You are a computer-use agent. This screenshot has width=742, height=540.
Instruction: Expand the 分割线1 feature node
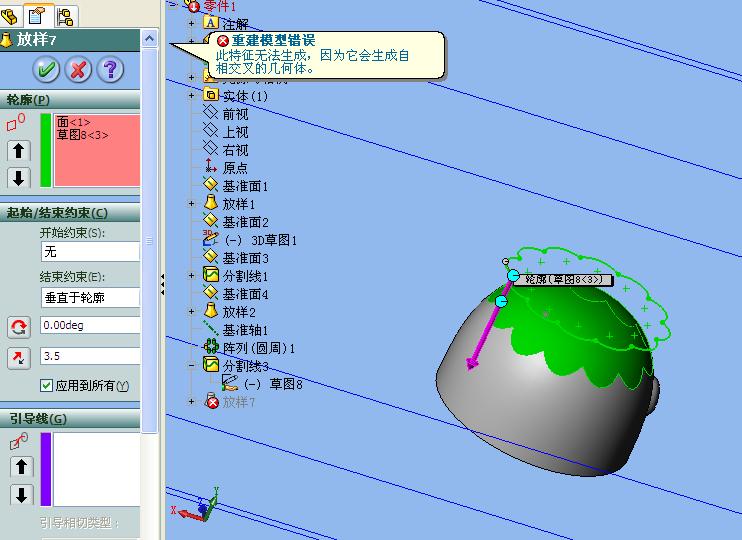191,275
